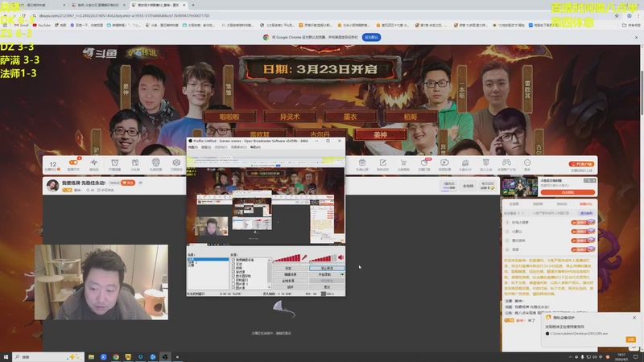Click the blue set-as-default Chrome button

pos(371,37)
